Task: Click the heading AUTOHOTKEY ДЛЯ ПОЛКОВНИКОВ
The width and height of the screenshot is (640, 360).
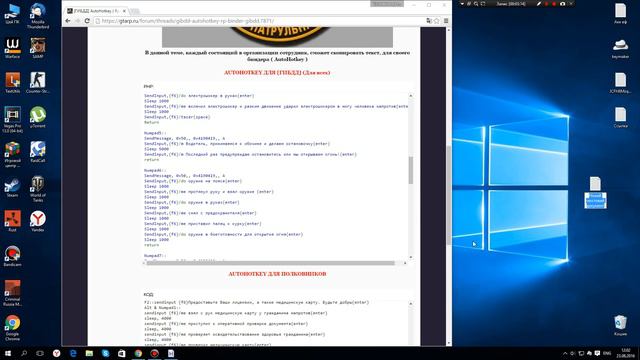Action: click(x=277, y=274)
